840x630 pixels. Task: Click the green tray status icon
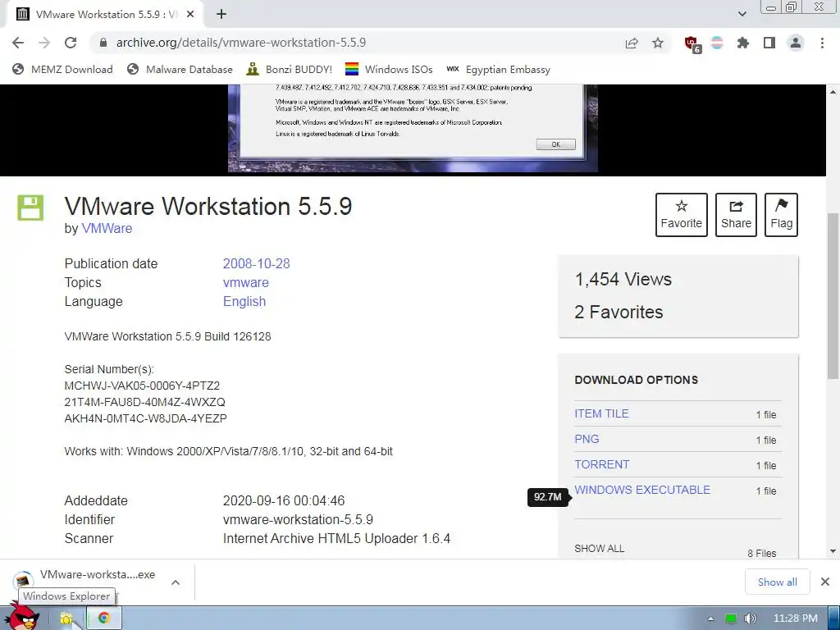point(730,619)
